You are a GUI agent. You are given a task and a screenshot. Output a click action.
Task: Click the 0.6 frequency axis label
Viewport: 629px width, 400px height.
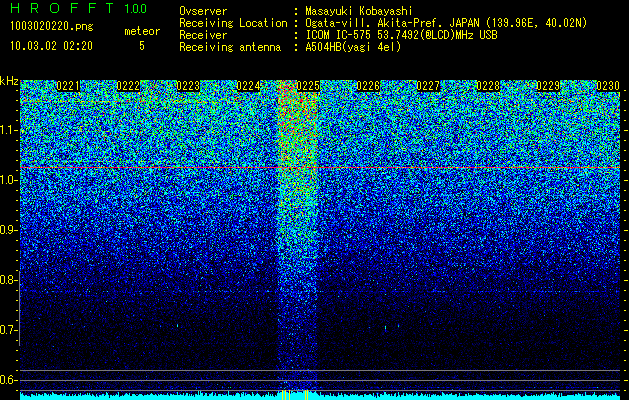[8, 380]
